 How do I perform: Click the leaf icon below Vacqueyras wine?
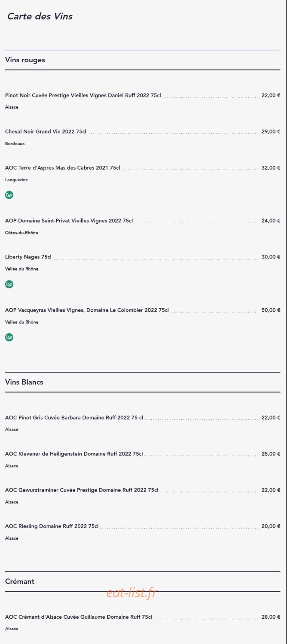pyautogui.click(x=9, y=337)
